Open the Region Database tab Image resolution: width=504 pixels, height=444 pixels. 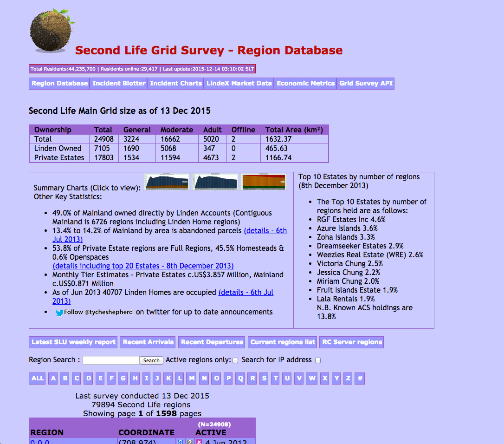click(x=59, y=84)
